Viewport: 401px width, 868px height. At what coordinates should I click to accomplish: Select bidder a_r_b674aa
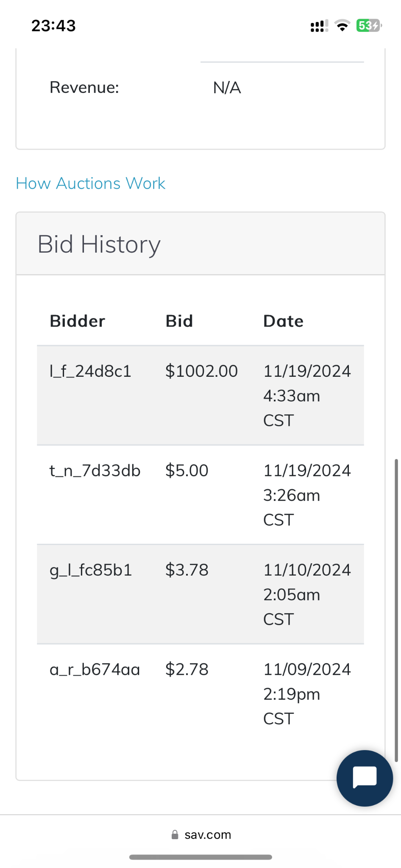[x=95, y=670]
